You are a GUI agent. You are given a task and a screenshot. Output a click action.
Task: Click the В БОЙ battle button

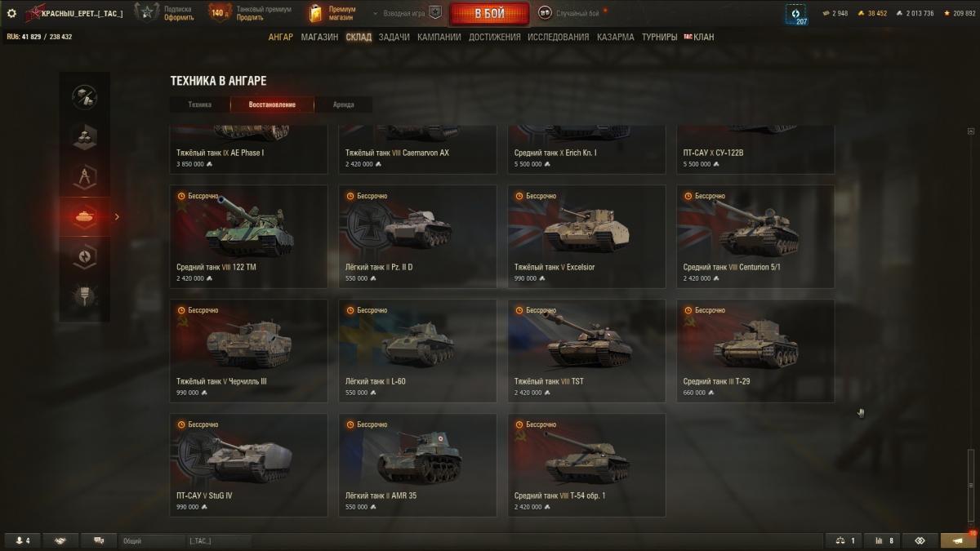pyautogui.click(x=489, y=14)
